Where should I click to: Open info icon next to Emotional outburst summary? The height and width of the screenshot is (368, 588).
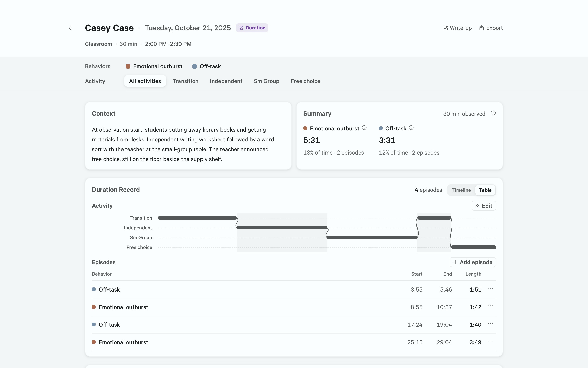(x=364, y=128)
